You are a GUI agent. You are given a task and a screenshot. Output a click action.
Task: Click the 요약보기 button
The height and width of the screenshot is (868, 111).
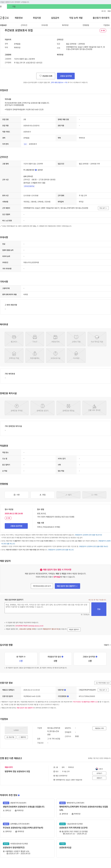[99, 773]
